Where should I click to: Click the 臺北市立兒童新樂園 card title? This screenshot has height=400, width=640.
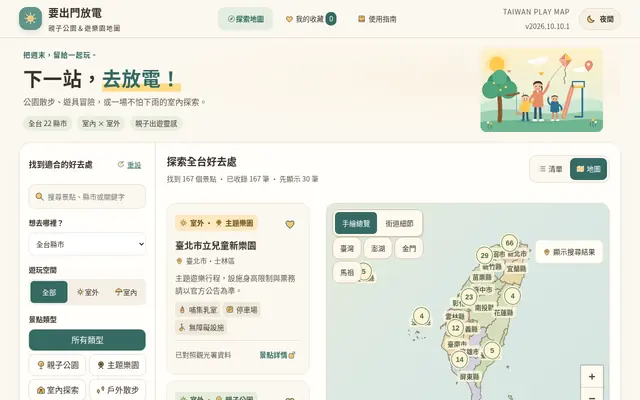point(216,246)
